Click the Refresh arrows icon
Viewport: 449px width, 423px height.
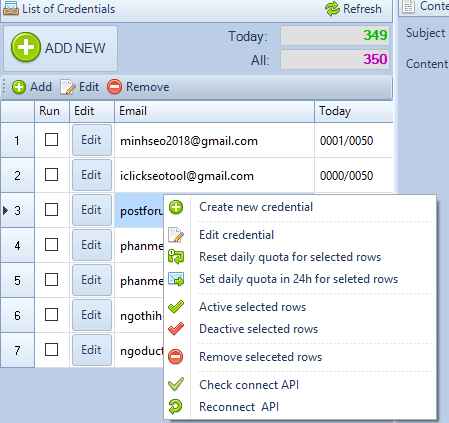(332, 9)
